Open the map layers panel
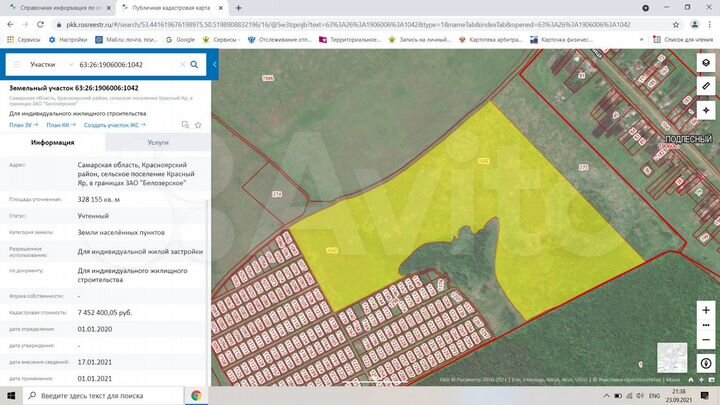The height and width of the screenshot is (405, 720). (706, 63)
